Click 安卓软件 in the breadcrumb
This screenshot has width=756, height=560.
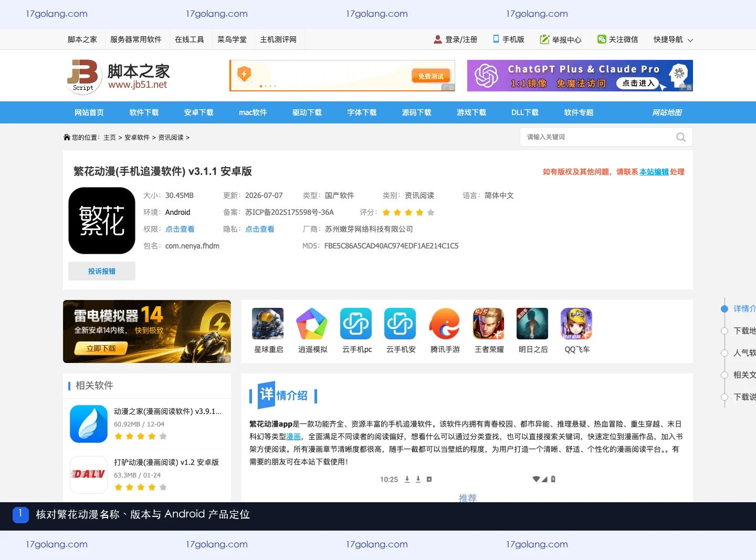click(137, 138)
